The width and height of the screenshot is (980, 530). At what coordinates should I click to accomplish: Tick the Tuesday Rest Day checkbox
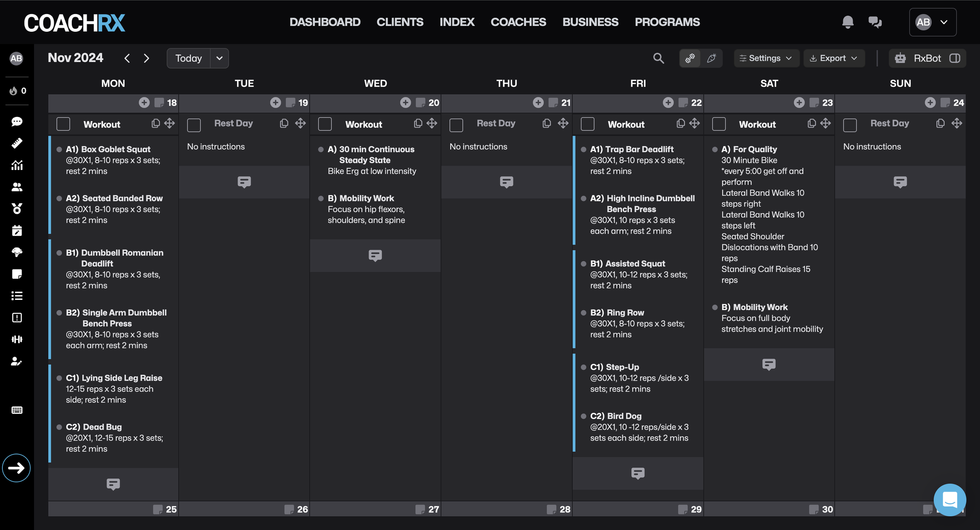(x=194, y=125)
